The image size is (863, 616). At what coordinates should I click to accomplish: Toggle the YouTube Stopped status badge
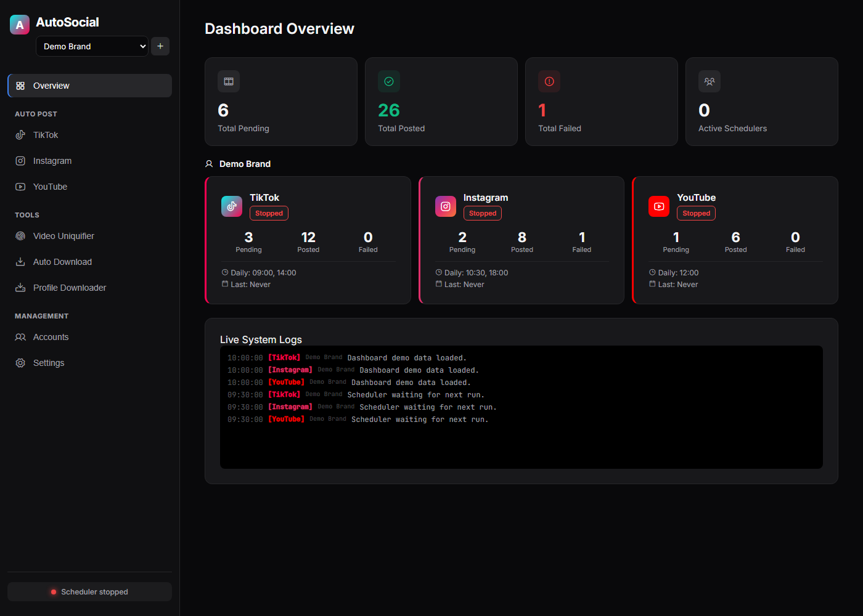(696, 213)
